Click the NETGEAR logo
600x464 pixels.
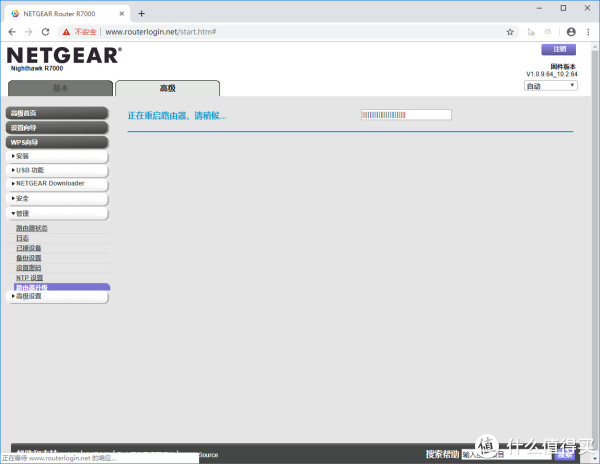tap(64, 56)
